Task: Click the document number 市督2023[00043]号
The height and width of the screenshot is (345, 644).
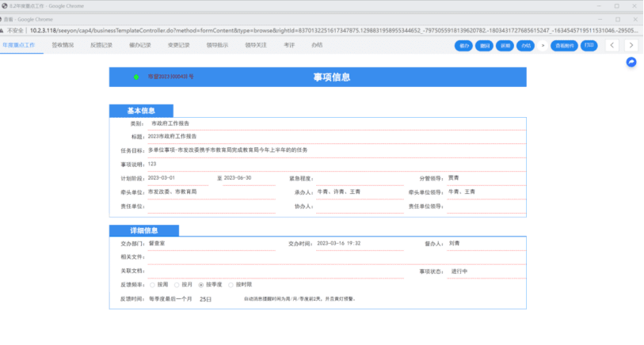Action: click(x=170, y=77)
